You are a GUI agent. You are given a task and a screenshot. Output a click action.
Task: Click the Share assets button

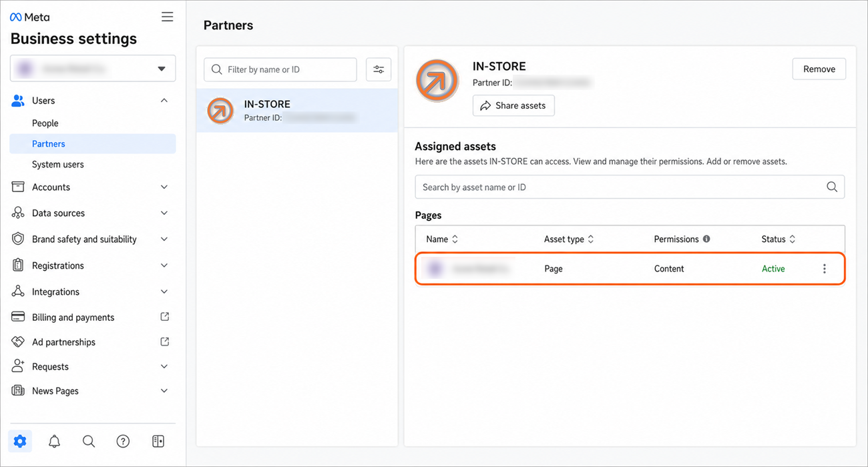coord(513,105)
